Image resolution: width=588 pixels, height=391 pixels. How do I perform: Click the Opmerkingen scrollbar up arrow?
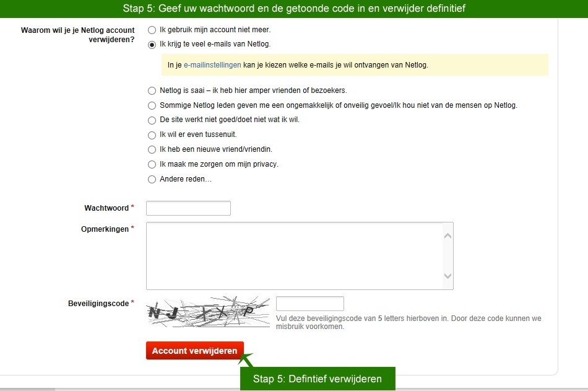click(x=447, y=236)
